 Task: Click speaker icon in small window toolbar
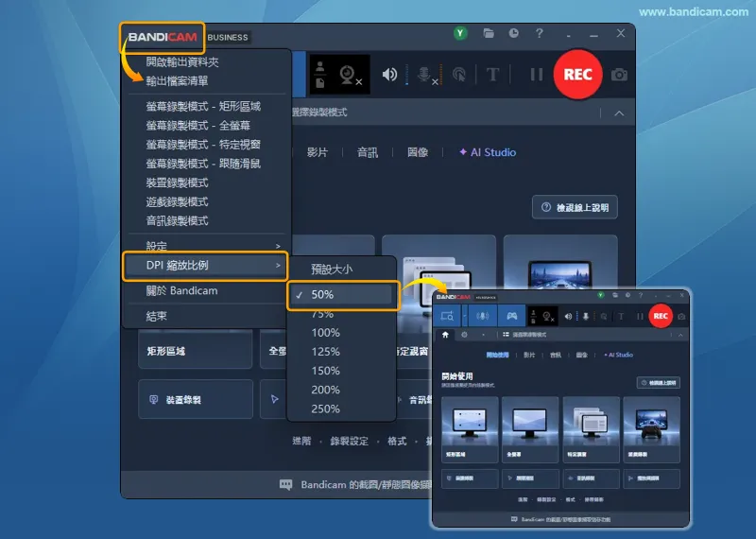pos(569,317)
